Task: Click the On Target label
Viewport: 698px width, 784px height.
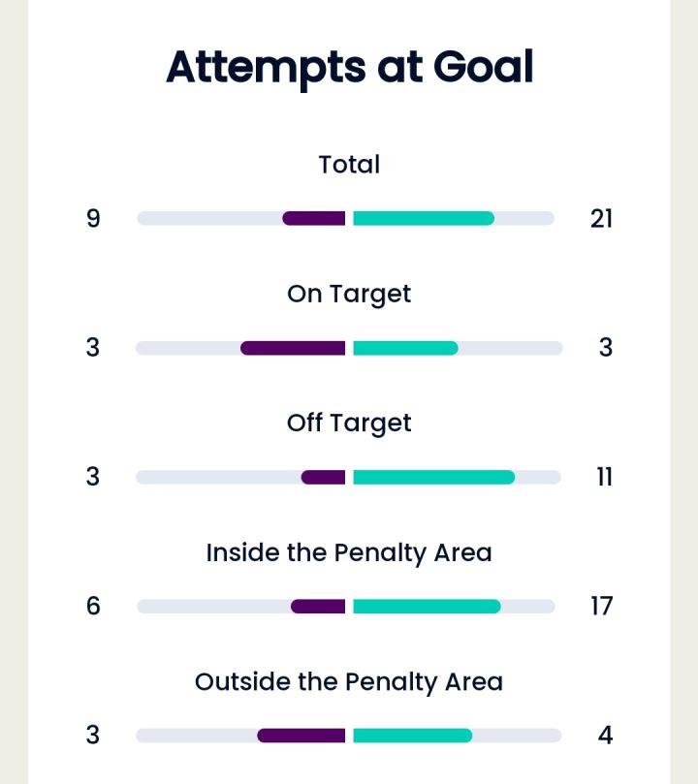Action: [349, 294]
